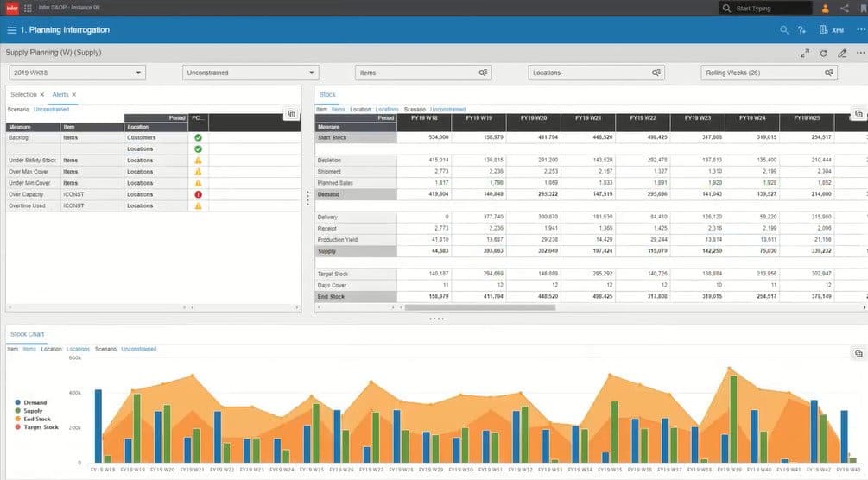Open the Unconstrained scenario dropdown

250,73
